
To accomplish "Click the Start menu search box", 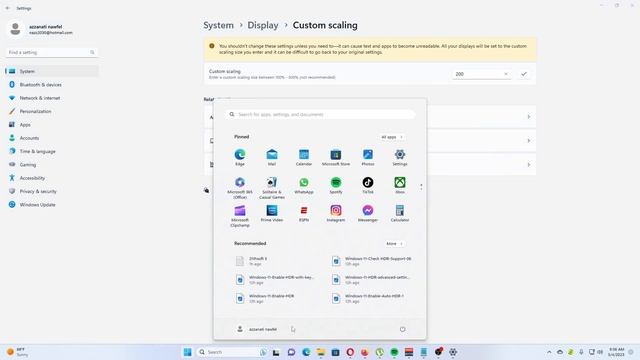I will click(320, 114).
